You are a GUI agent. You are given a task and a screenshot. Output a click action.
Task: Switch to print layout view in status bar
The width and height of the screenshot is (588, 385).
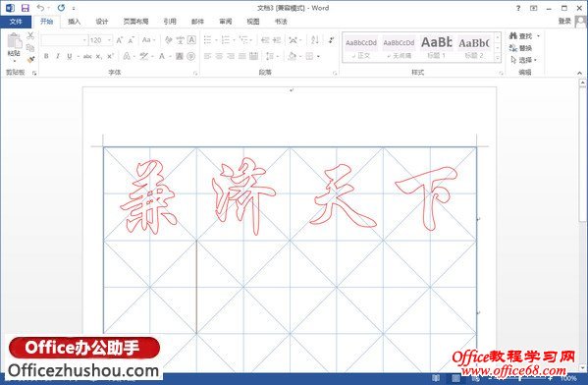pos(455,378)
